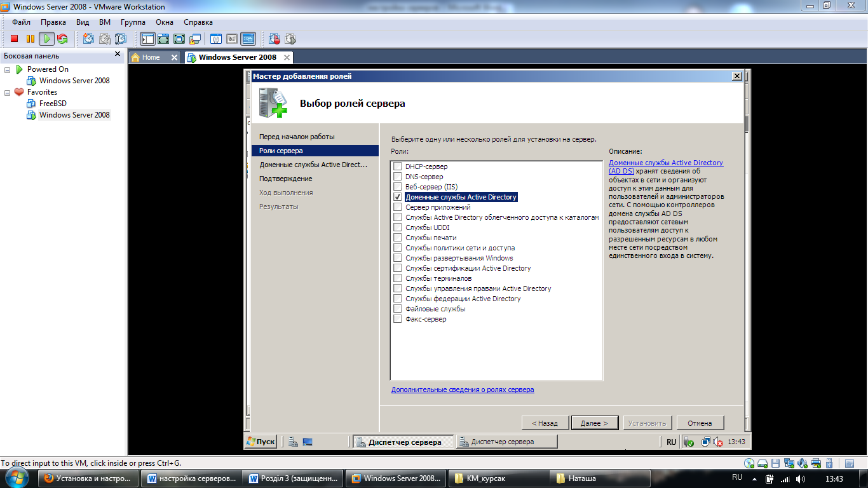Click the printer device status icon
The height and width of the screenshot is (488, 868).
817,463
